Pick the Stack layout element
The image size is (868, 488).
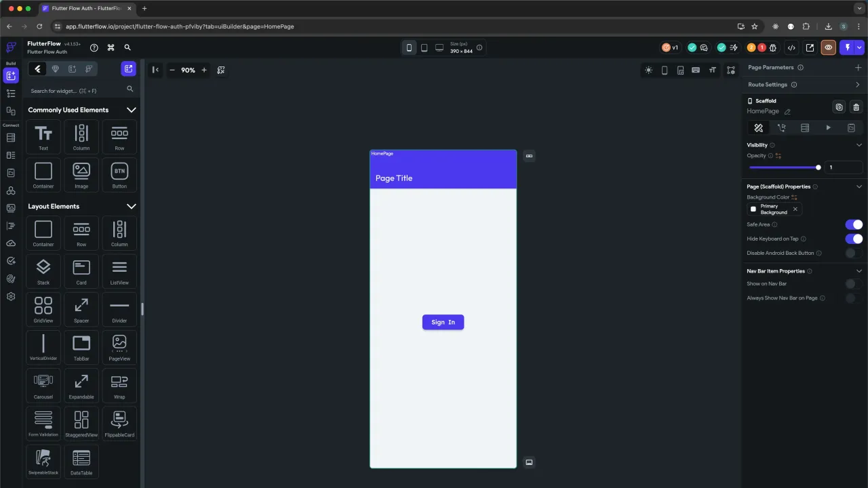pos(43,271)
